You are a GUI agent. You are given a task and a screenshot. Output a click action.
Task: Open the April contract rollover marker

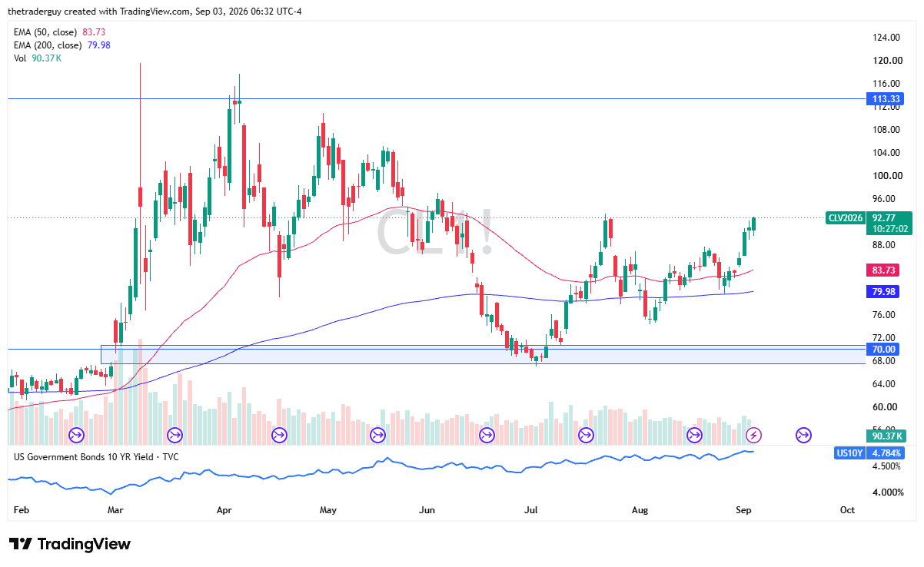point(280,436)
